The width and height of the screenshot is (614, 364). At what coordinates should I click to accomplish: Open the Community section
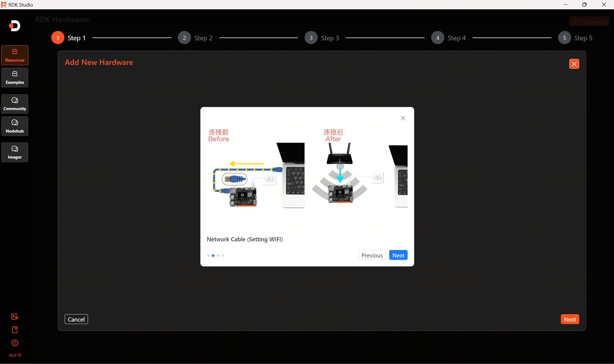pyautogui.click(x=15, y=104)
